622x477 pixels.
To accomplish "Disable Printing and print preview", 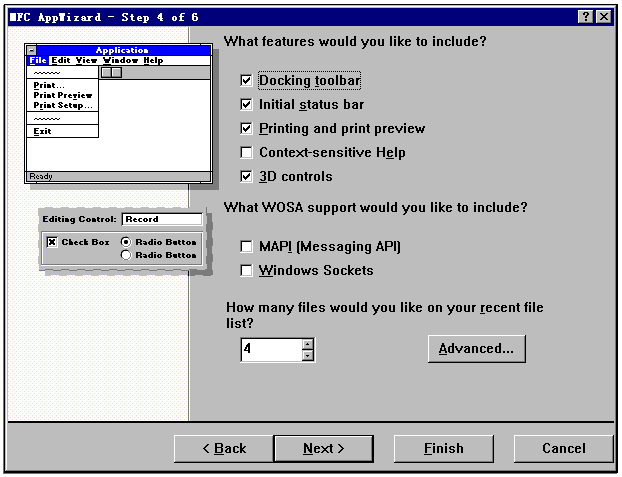I will [246, 129].
